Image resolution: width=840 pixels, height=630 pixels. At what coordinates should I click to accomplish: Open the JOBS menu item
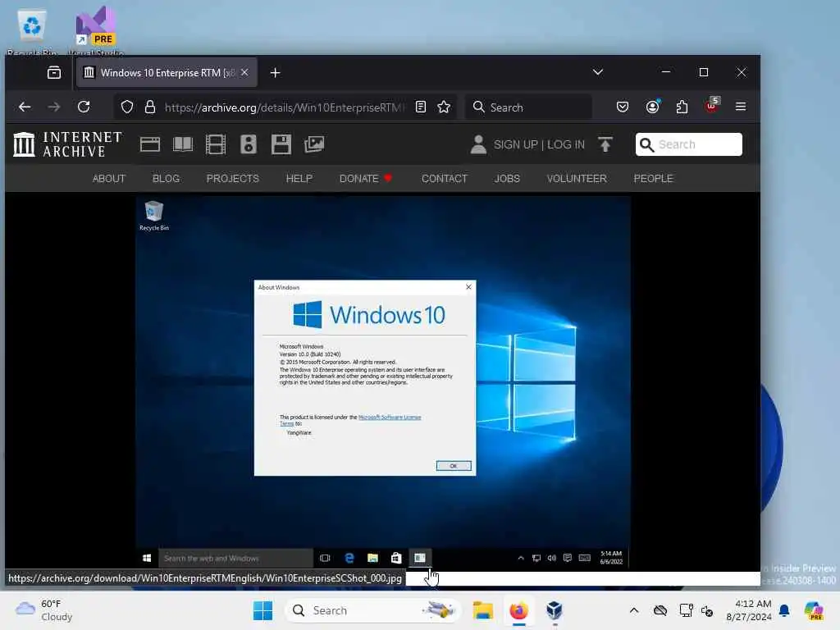point(507,178)
